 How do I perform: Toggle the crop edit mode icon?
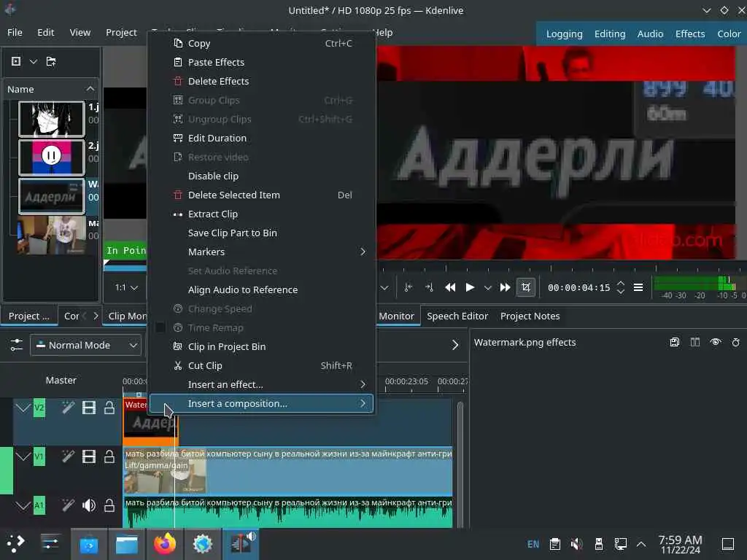[526, 287]
